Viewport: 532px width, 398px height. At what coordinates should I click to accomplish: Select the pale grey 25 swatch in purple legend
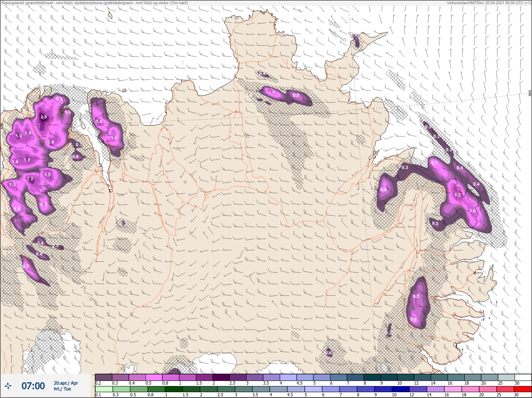pos(506,377)
